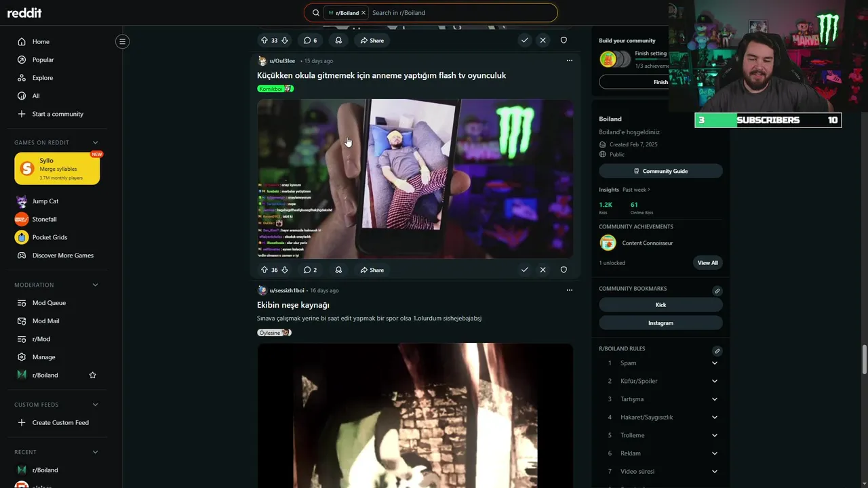Downvote the post with 33 votes

285,41
